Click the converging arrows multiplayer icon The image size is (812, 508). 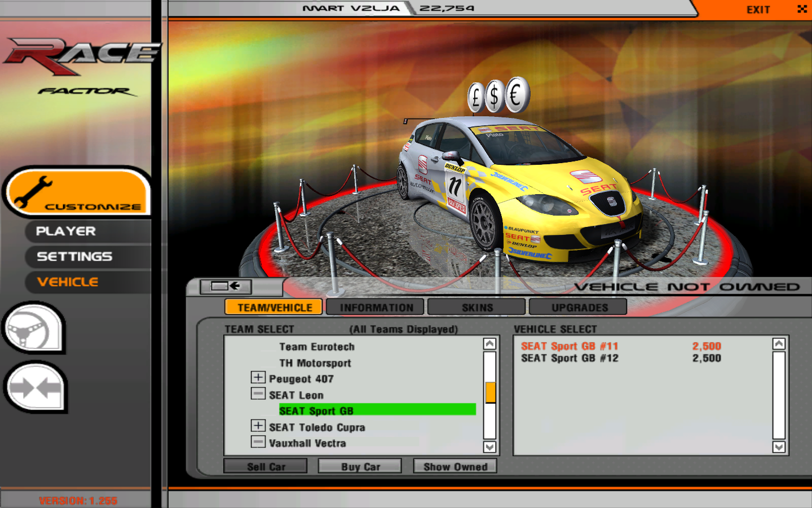[x=35, y=387]
